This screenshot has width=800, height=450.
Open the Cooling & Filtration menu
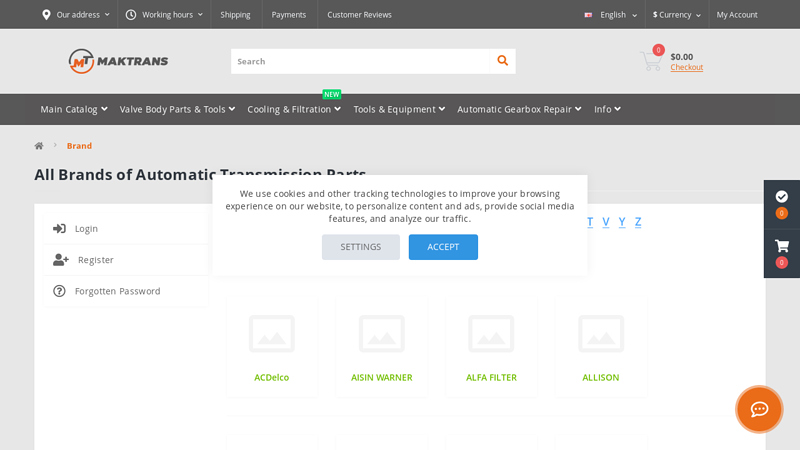293,109
